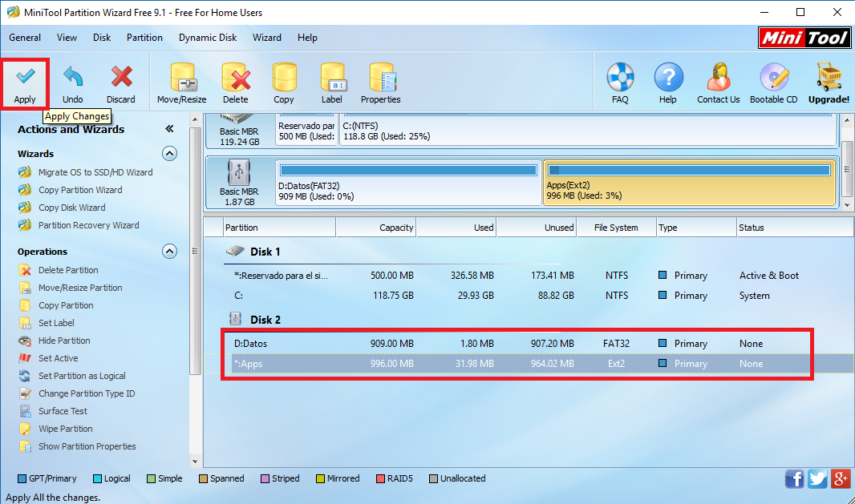The image size is (855, 504).
Task: Choose Set Label operation
Action: point(47,323)
